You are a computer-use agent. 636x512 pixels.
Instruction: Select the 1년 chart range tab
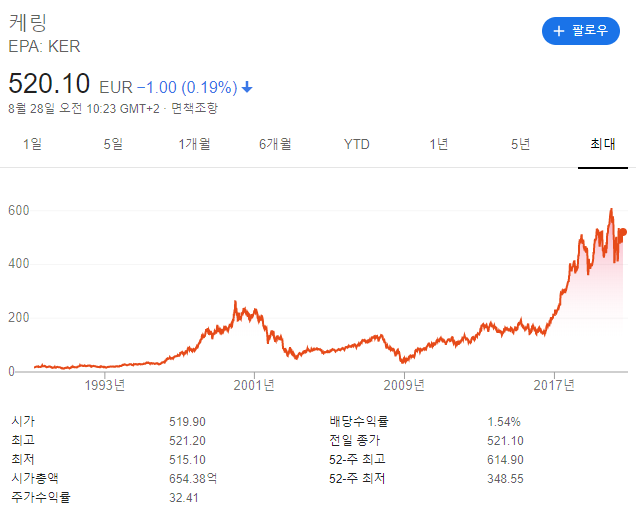point(439,144)
